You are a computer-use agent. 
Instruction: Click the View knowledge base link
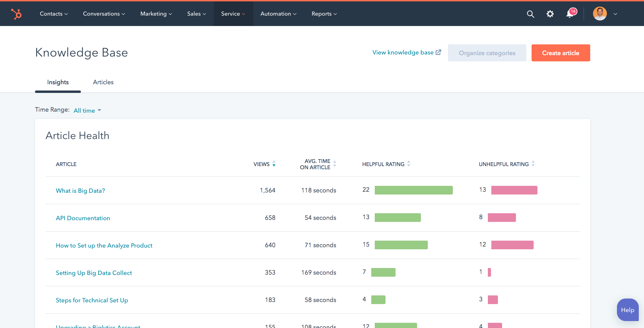[x=404, y=52]
